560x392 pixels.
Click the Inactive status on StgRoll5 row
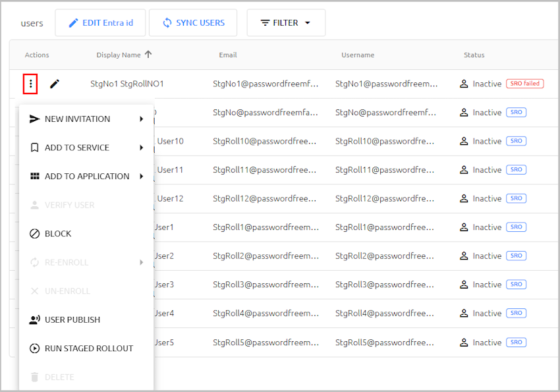coord(487,343)
